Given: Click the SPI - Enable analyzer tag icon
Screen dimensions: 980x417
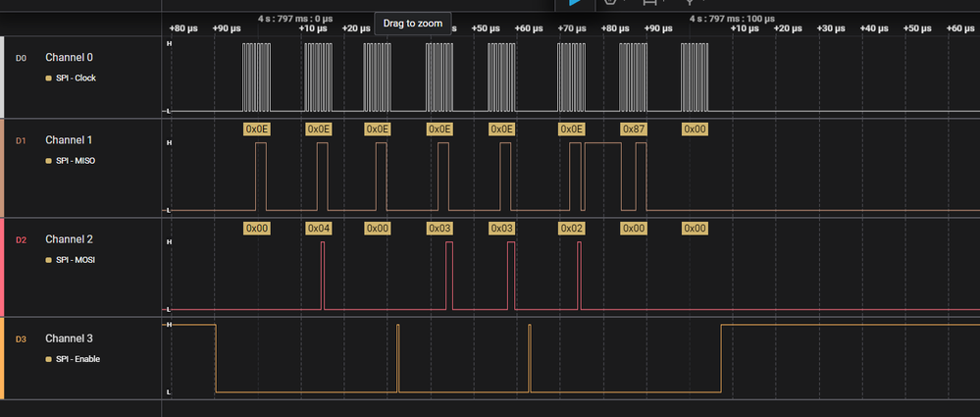Looking at the screenshot, I should [48, 359].
